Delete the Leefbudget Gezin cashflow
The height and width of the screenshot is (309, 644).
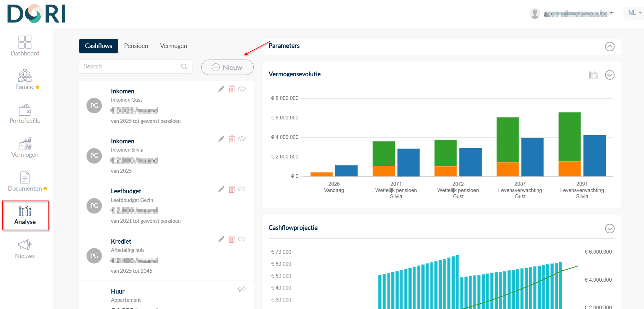click(232, 189)
